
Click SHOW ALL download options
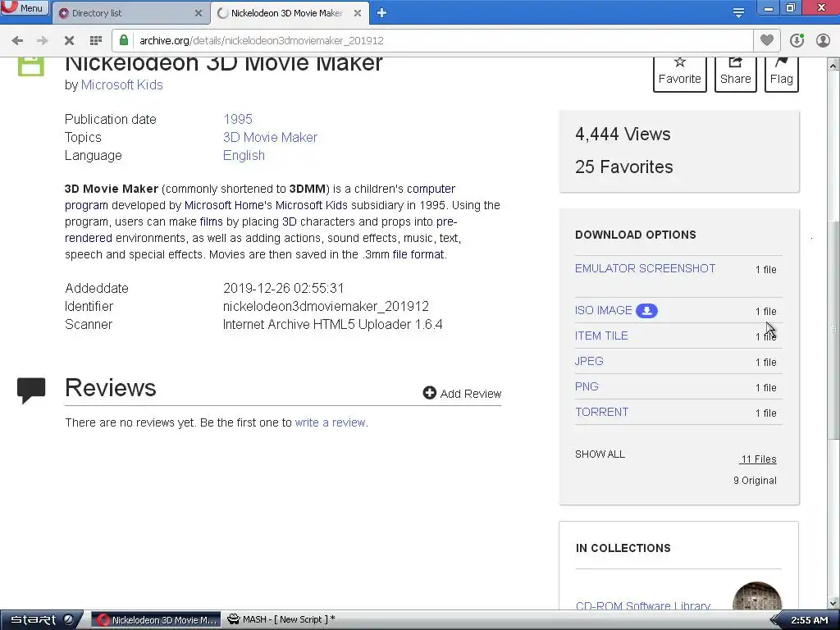600,454
